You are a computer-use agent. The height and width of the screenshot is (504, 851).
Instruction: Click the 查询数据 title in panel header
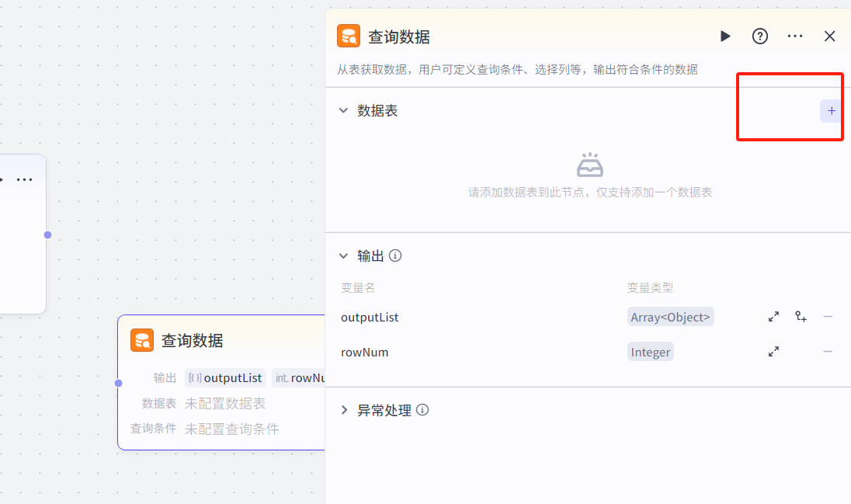point(399,37)
